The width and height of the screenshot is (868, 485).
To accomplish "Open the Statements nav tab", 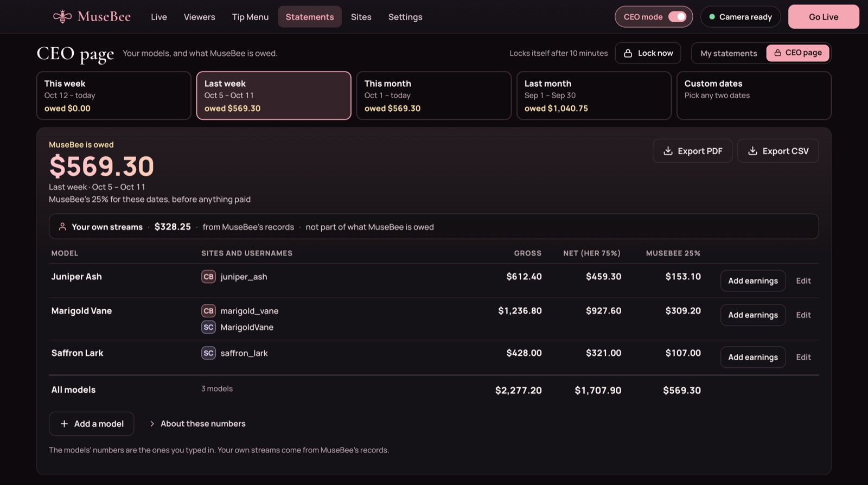I will [310, 17].
